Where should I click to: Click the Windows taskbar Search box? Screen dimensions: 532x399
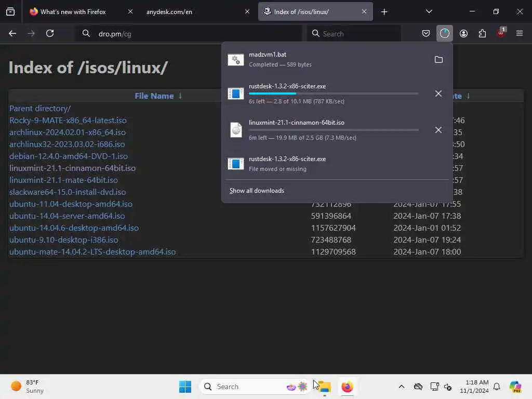click(x=255, y=387)
